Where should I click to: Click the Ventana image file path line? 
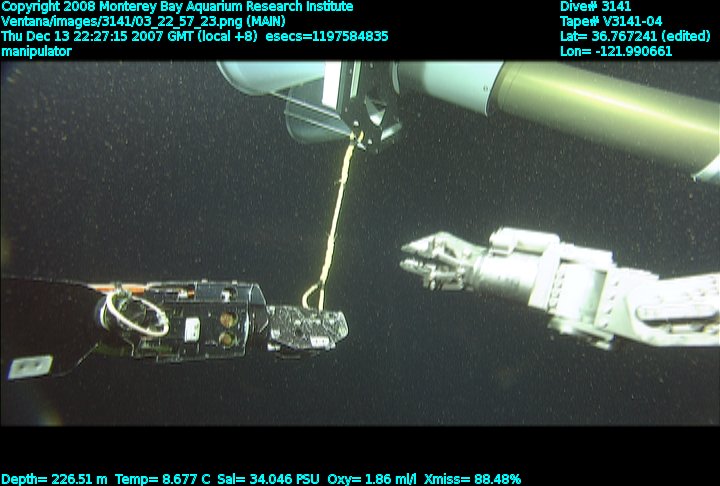[x=140, y=21]
